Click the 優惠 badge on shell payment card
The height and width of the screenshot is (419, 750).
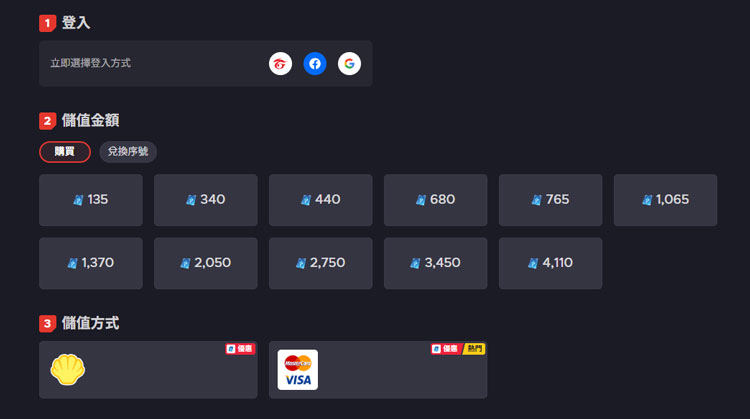click(x=240, y=349)
